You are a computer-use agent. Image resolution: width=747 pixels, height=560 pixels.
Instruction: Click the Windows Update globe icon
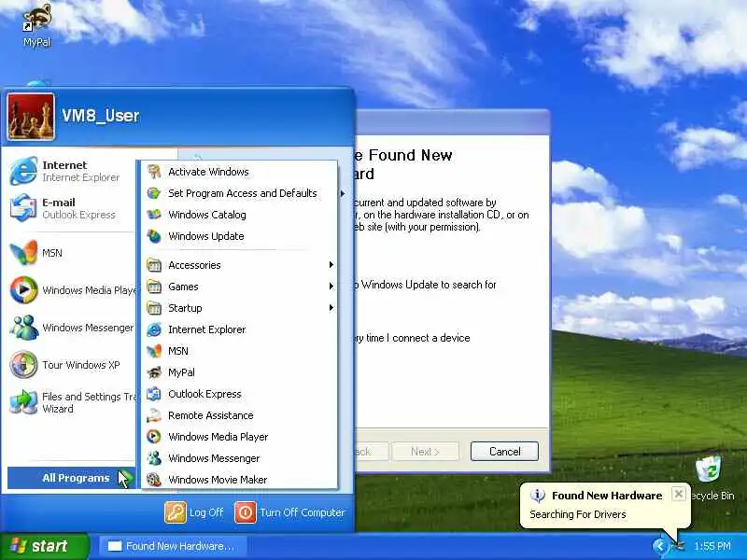[x=154, y=236]
